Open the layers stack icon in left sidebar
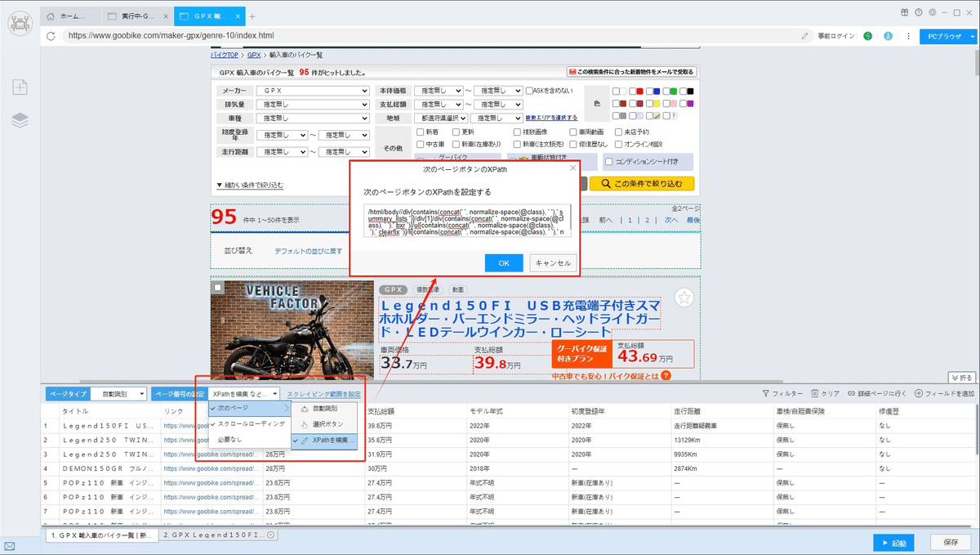The width and height of the screenshot is (980, 555). point(20,120)
